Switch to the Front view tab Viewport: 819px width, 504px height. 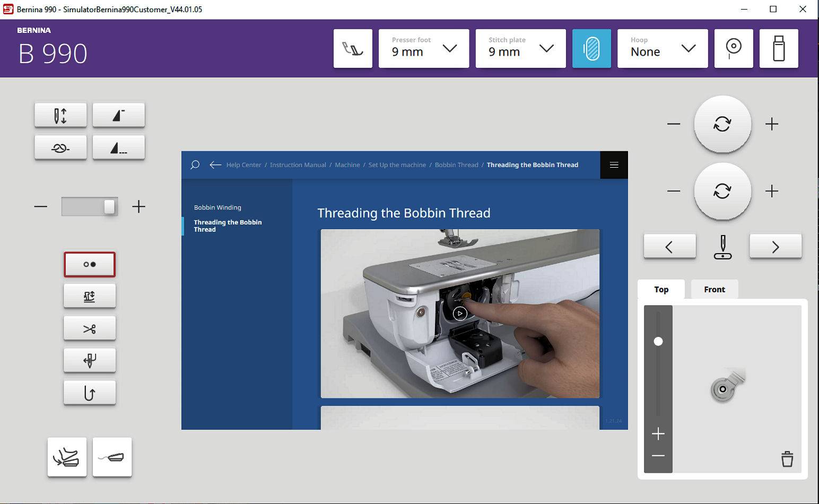[x=715, y=289]
